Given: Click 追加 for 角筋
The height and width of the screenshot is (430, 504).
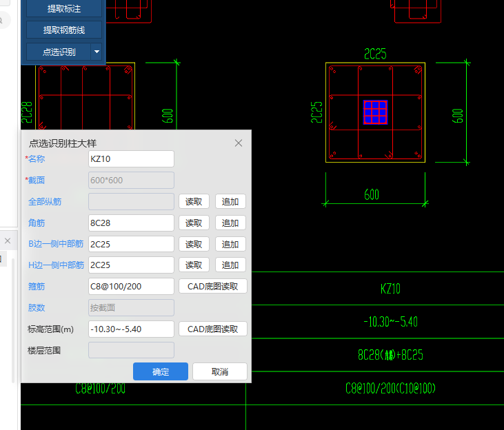Looking at the screenshot, I should tap(230, 223).
